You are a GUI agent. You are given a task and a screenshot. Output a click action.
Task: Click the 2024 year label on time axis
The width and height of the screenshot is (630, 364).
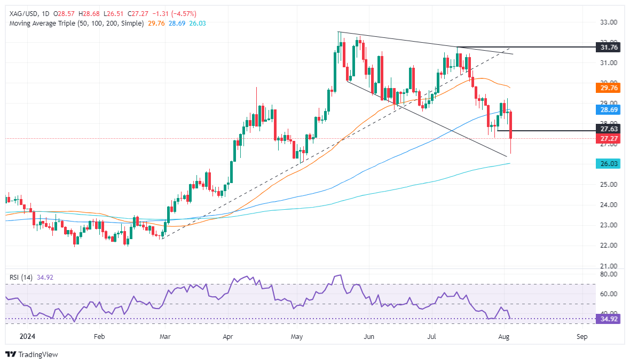coord(27,336)
